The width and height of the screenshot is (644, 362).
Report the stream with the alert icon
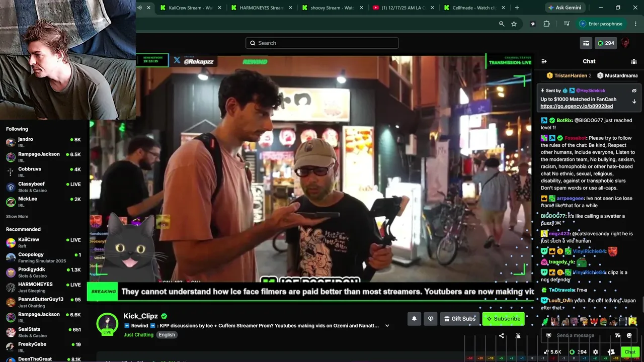tap(518, 336)
